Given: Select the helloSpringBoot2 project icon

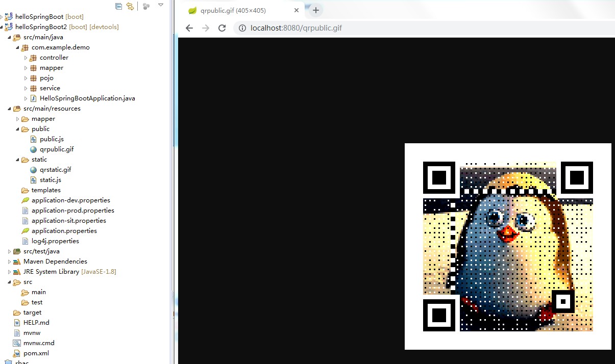Looking at the screenshot, I should click(x=9, y=27).
